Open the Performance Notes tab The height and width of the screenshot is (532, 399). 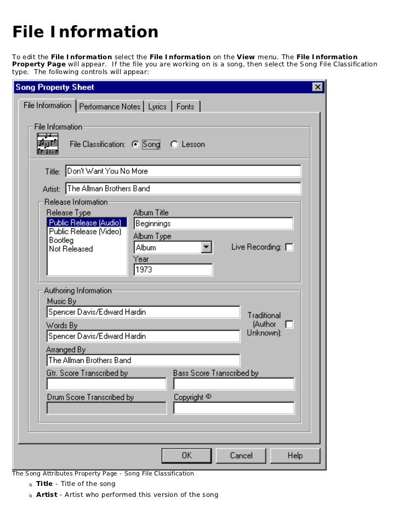(x=110, y=106)
